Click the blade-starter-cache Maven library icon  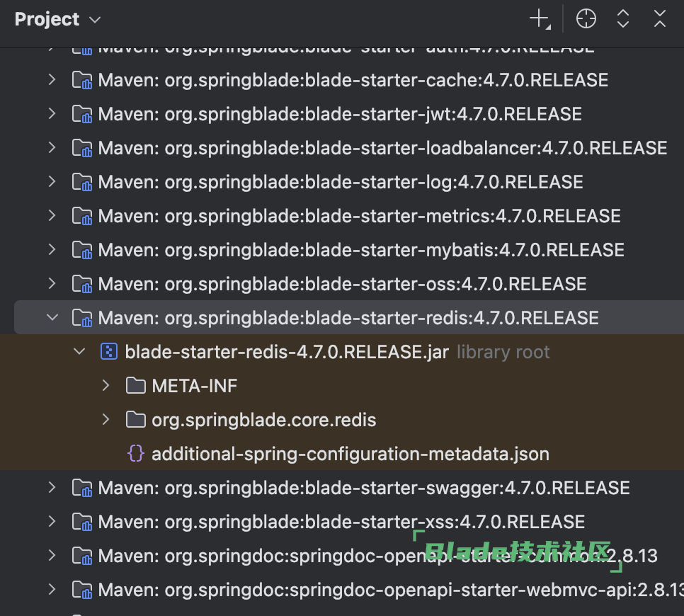coord(82,80)
